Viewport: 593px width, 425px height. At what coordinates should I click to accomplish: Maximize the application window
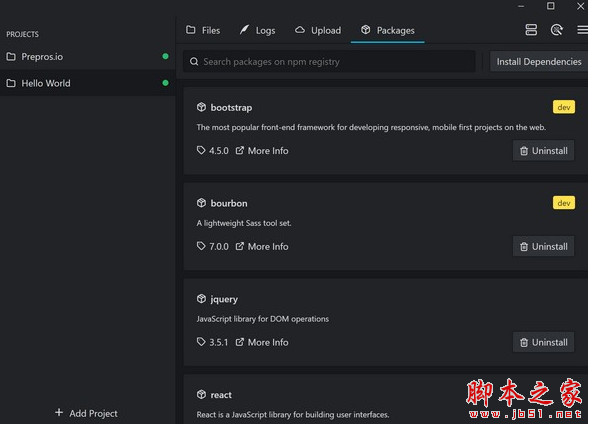551,6
